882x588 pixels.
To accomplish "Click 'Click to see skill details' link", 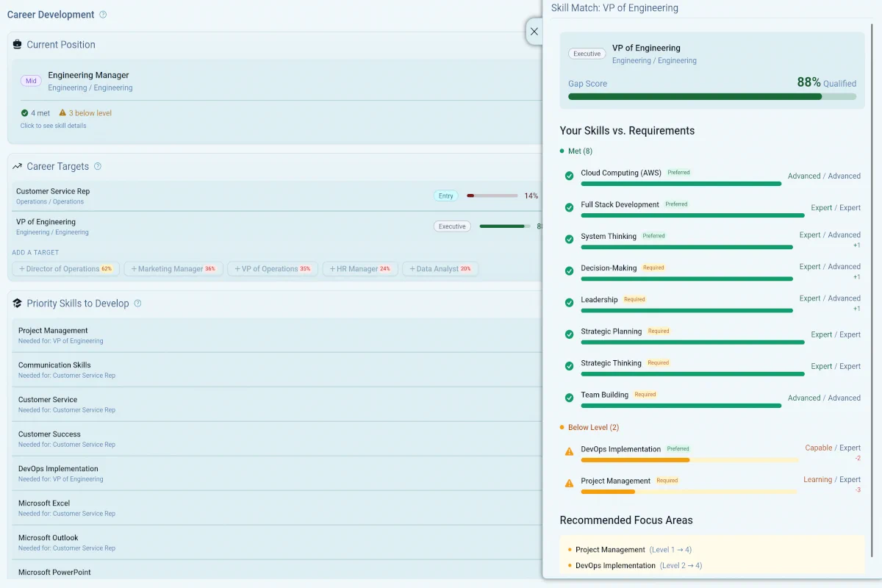I will tap(53, 126).
